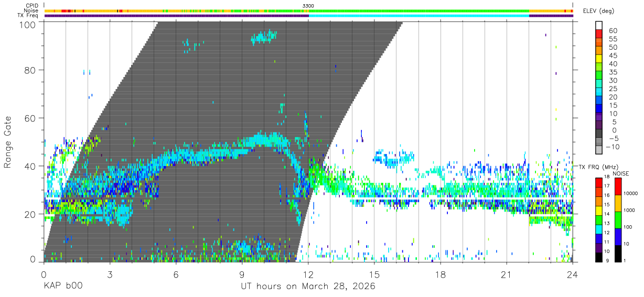Click the UT hours on March 28, 2026 caption
This screenshot has height=297, width=644.
coord(308,287)
